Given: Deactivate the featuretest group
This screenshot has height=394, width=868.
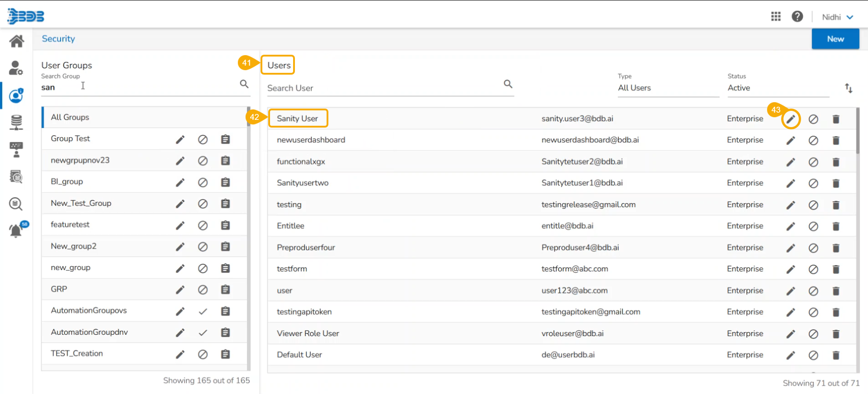Looking at the screenshot, I should point(203,225).
